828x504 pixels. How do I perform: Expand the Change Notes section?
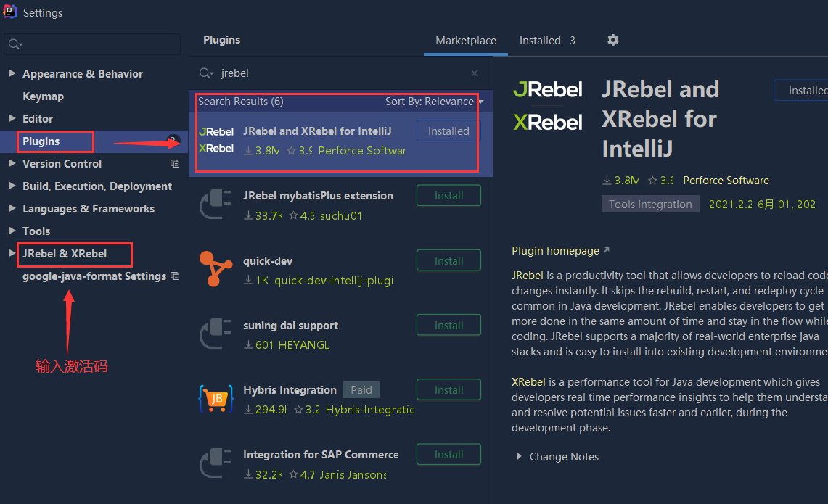pyautogui.click(x=519, y=456)
